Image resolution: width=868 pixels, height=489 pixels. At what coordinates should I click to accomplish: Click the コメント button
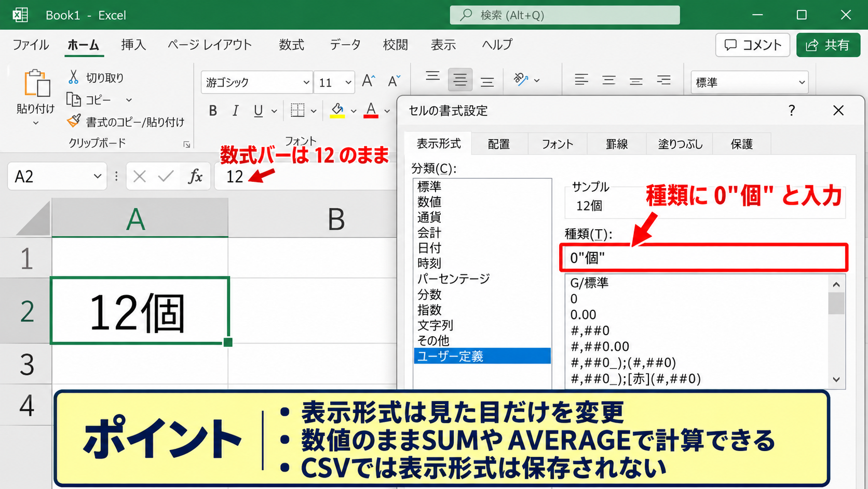[753, 45]
